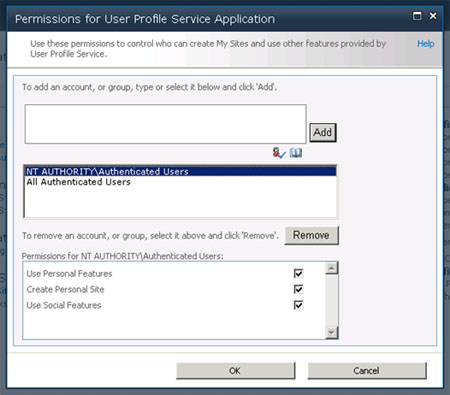Open the Help link
The height and width of the screenshot is (395, 450).
coord(426,44)
